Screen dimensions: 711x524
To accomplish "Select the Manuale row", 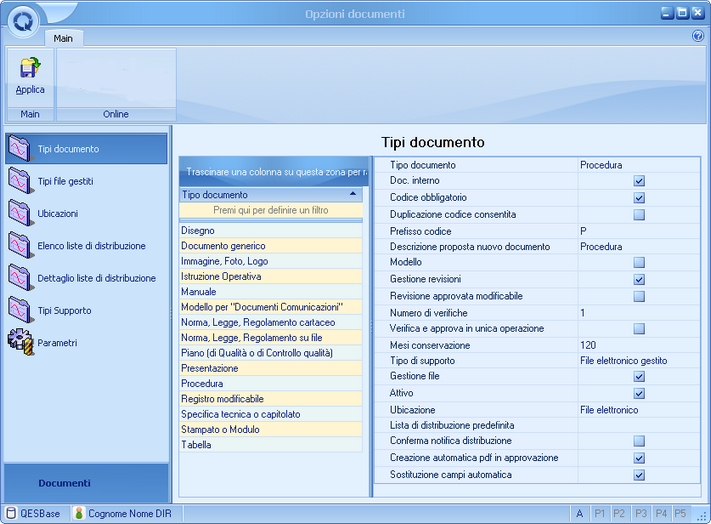I will click(271, 291).
